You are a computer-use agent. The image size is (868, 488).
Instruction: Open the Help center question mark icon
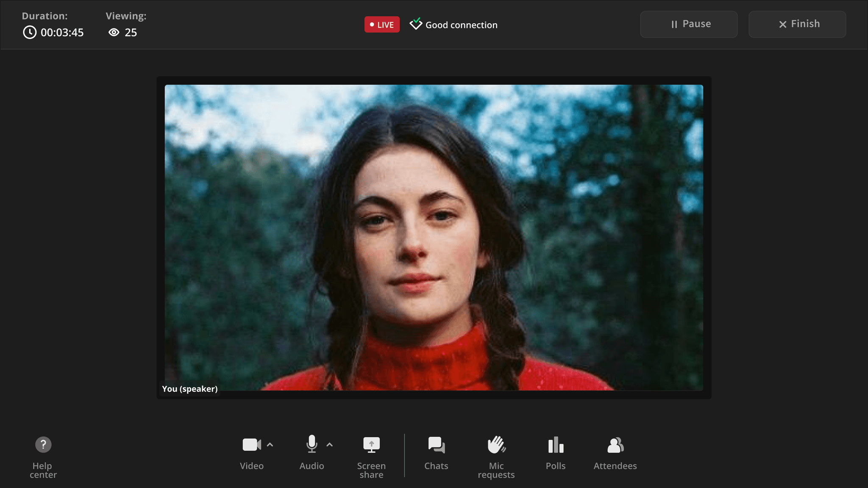[x=43, y=445]
